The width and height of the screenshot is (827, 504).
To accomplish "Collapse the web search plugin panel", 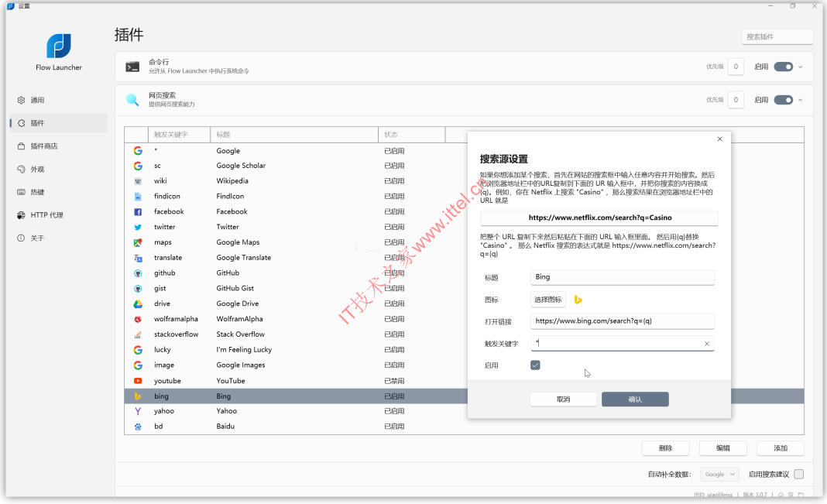I will [x=801, y=100].
